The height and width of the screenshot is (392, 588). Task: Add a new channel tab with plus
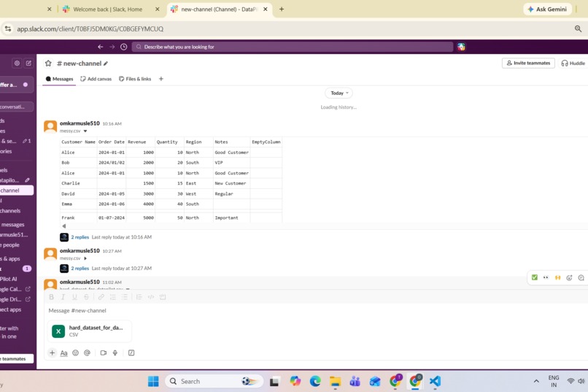click(x=161, y=79)
